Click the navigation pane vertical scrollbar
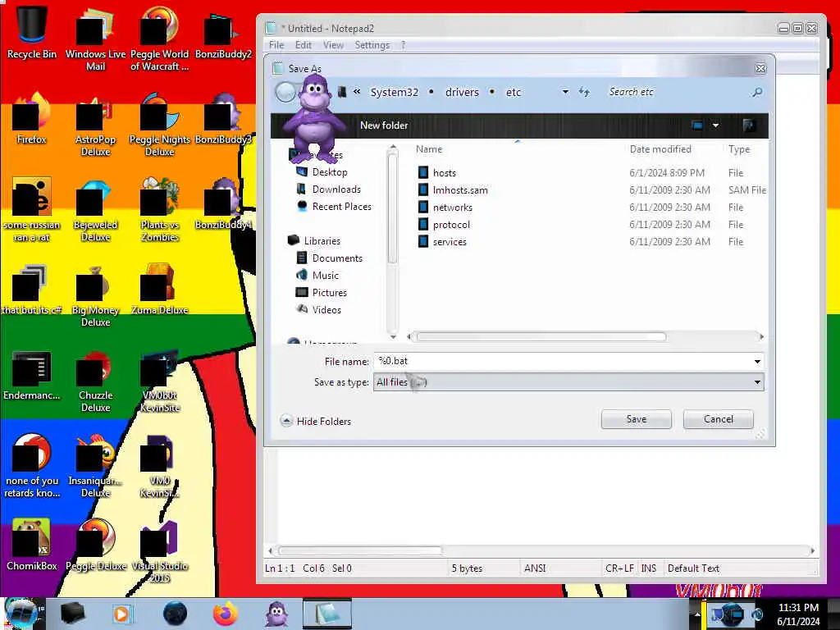Viewport: 840px width, 630px height. pos(393,209)
